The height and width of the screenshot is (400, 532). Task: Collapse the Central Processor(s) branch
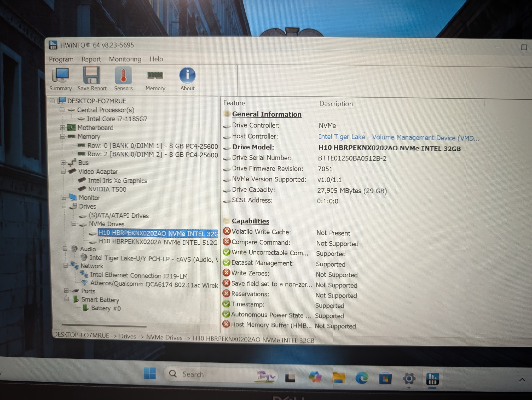click(x=62, y=110)
